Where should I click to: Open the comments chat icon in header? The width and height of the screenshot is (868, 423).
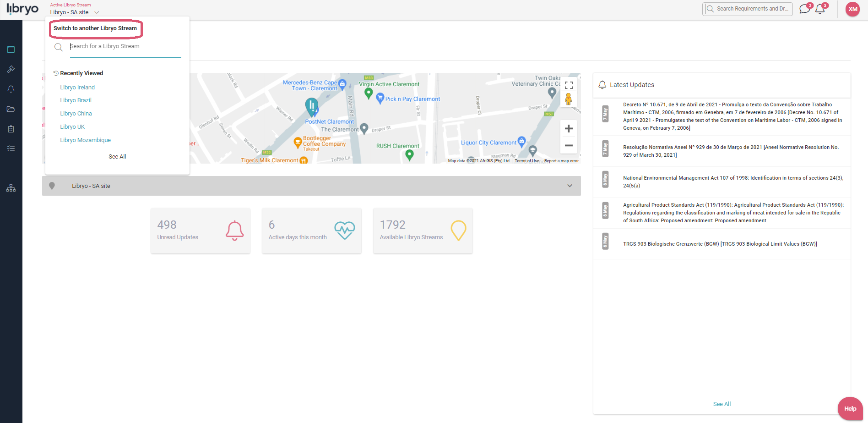click(805, 9)
